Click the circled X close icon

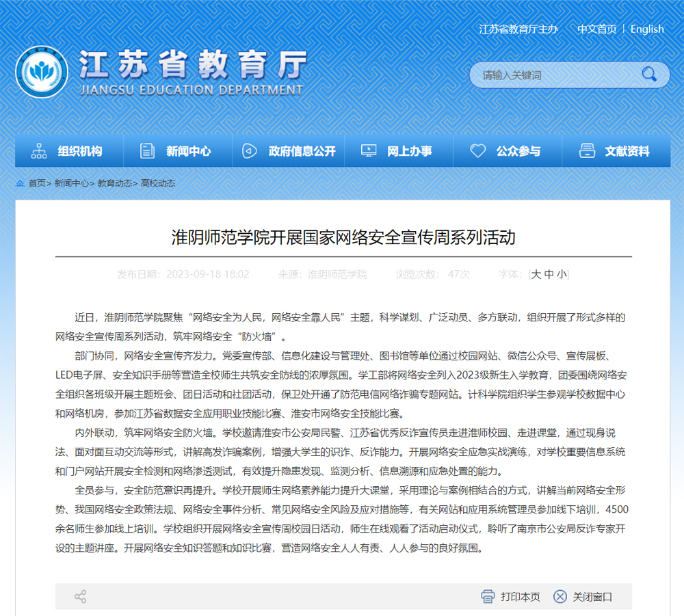[560, 596]
